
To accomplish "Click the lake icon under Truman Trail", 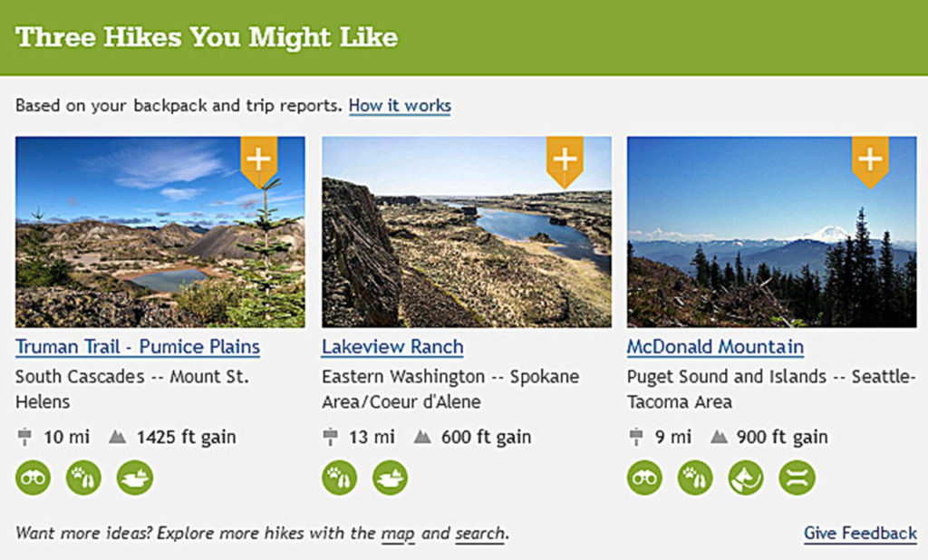I will pyautogui.click(x=135, y=478).
